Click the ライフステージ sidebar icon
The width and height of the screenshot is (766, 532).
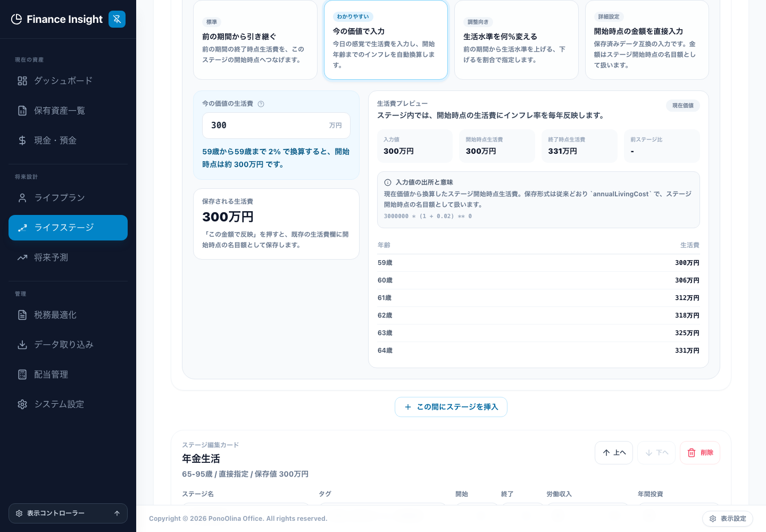22,228
